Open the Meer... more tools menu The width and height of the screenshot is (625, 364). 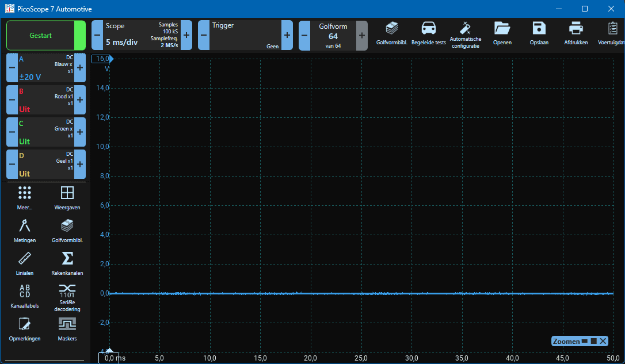coord(25,197)
